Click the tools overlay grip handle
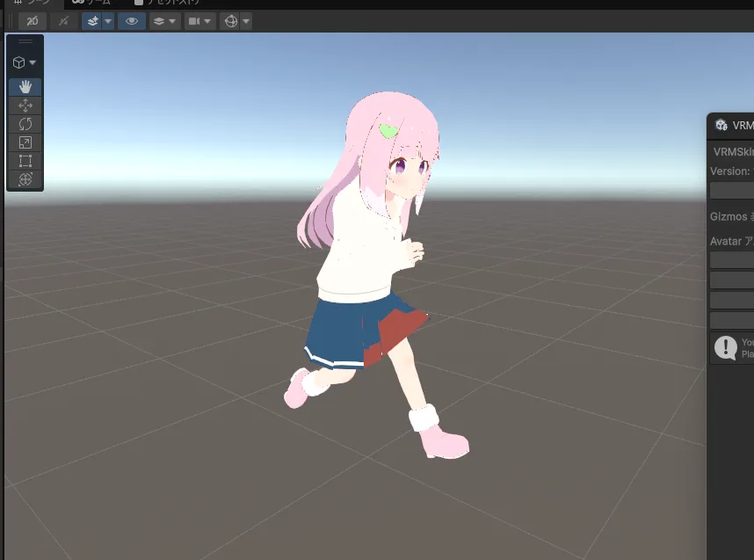The image size is (754, 560). (25, 41)
